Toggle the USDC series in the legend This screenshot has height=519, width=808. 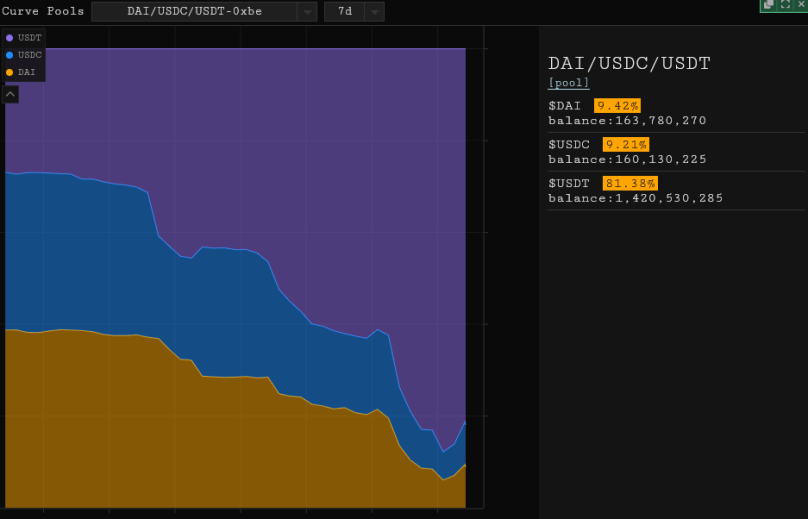(x=24, y=55)
